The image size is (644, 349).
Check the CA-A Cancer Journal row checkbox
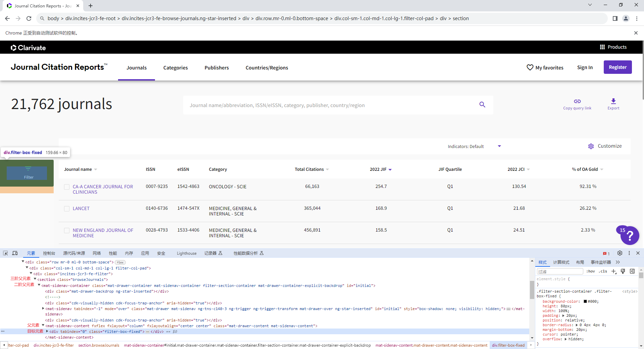[x=67, y=187]
